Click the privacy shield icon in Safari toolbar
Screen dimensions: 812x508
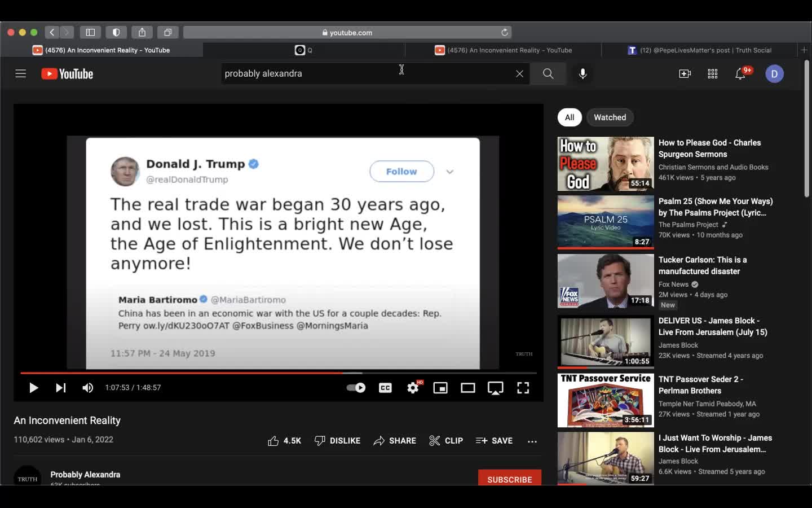[x=116, y=32]
